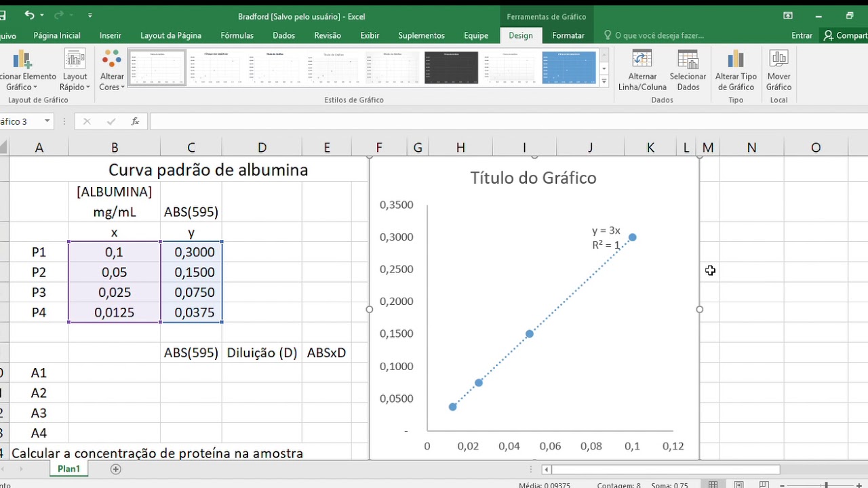Switch to Normal view in status bar

coord(713,485)
